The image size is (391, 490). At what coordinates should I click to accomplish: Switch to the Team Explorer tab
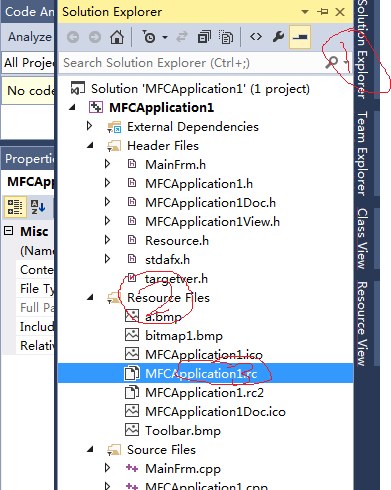[362, 153]
